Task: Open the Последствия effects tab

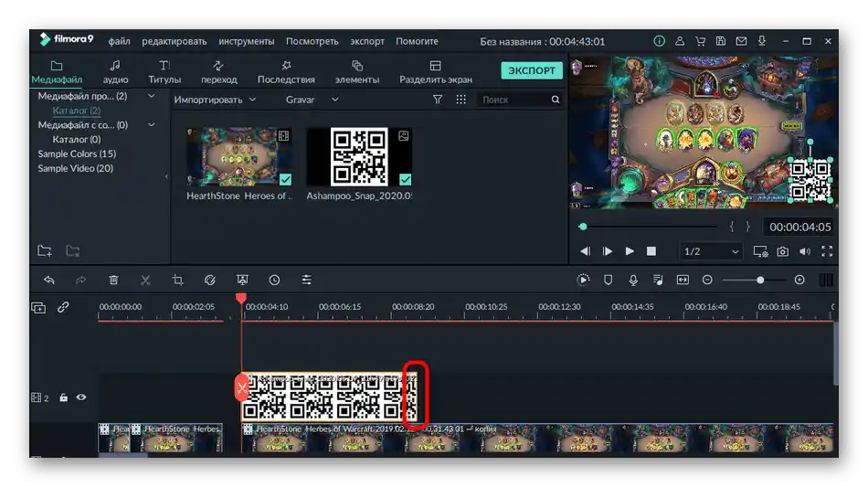Action: pyautogui.click(x=286, y=72)
